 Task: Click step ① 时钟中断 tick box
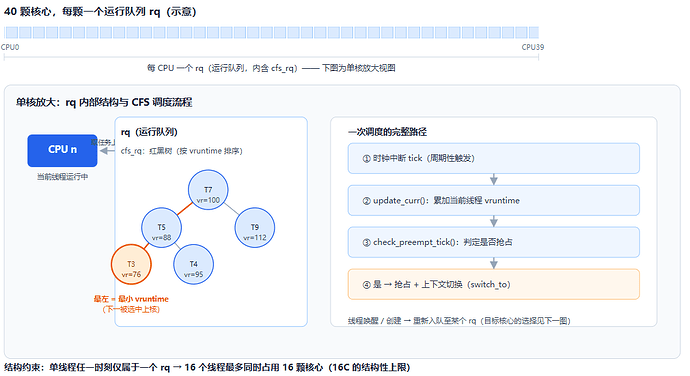[494, 158]
